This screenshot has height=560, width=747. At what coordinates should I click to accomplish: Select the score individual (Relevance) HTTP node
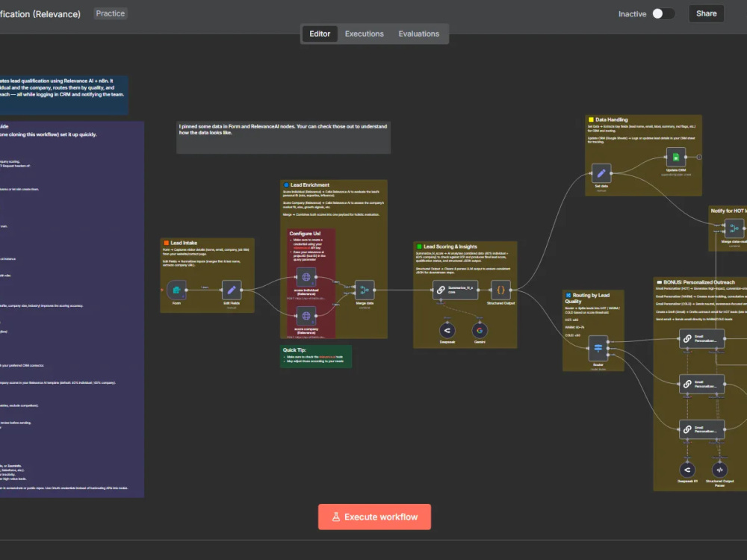click(306, 277)
